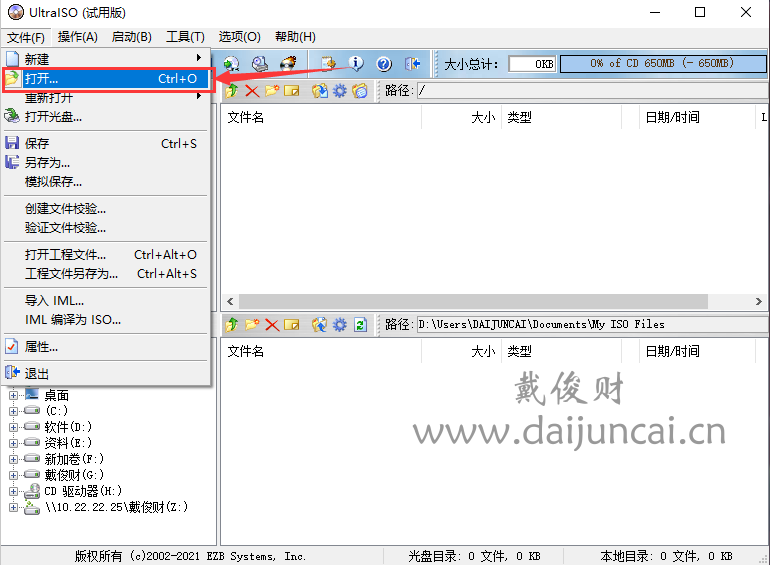770x565 pixels.
Task: Click red X delete in image pane toolbar
Action: click(252, 91)
